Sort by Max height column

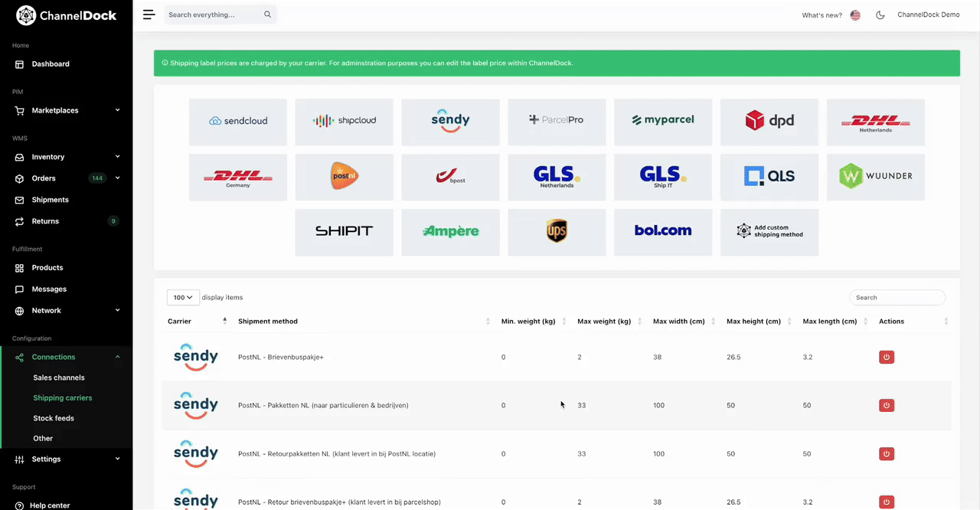coord(760,321)
